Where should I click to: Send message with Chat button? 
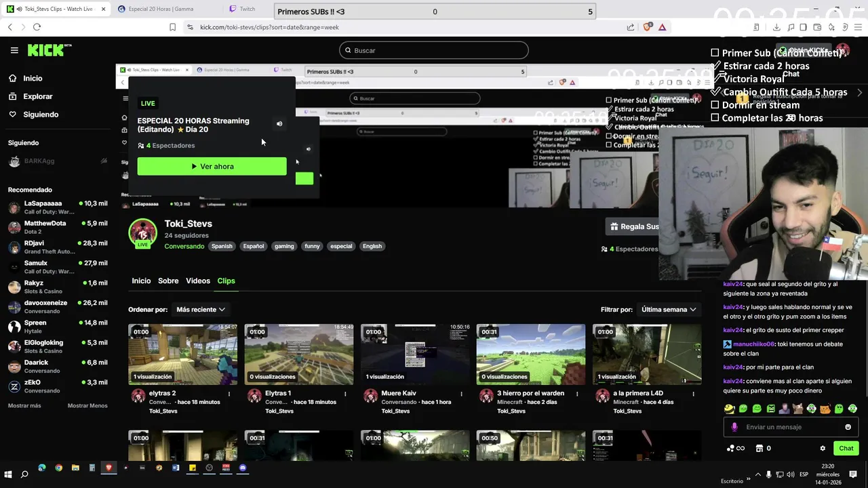846,448
